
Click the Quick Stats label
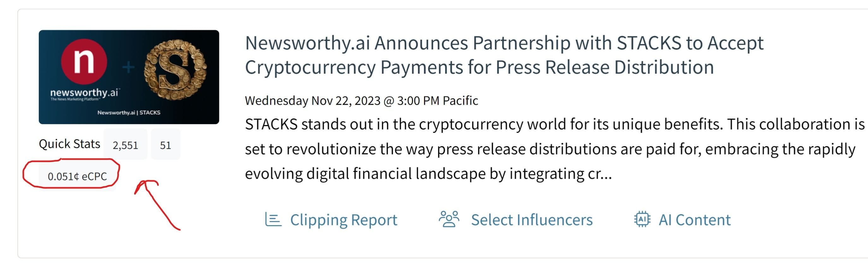coord(69,144)
